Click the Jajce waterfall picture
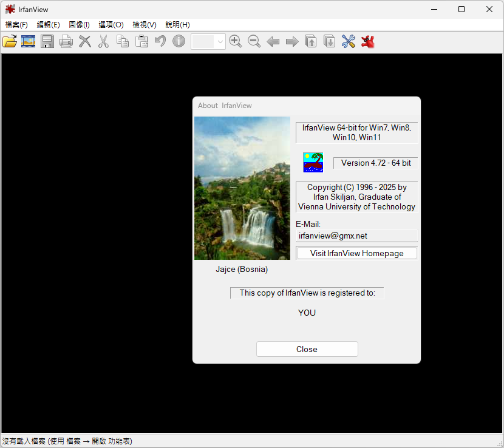Image resolution: width=504 pixels, height=448 pixels. pos(242,188)
